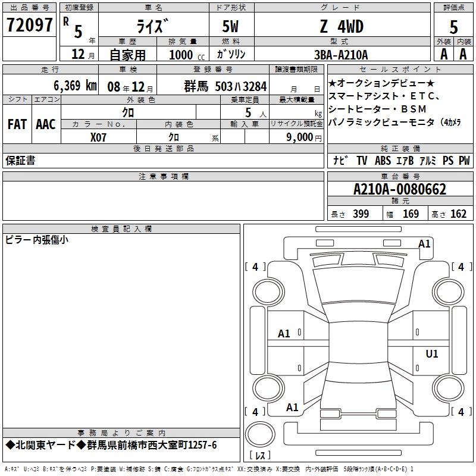476x476 pixels.
Task: Click the model code 3BA-A210A
Action: tap(341, 55)
